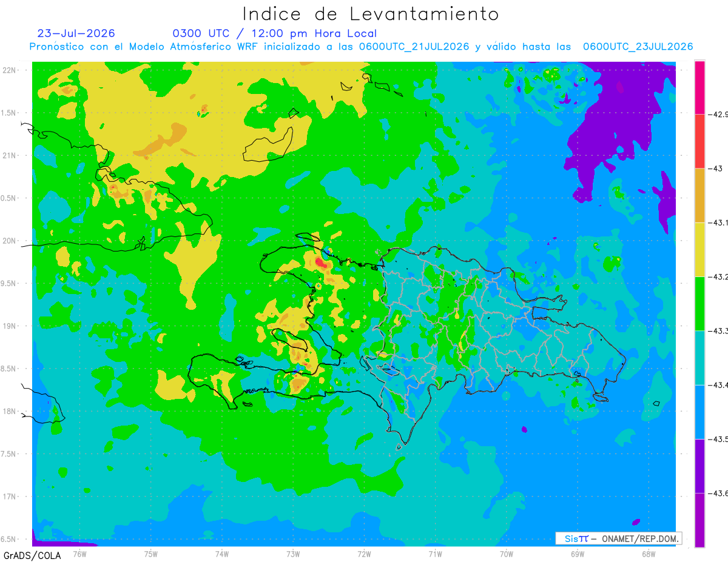Pick the orange legend swatch

pos(699,195)
